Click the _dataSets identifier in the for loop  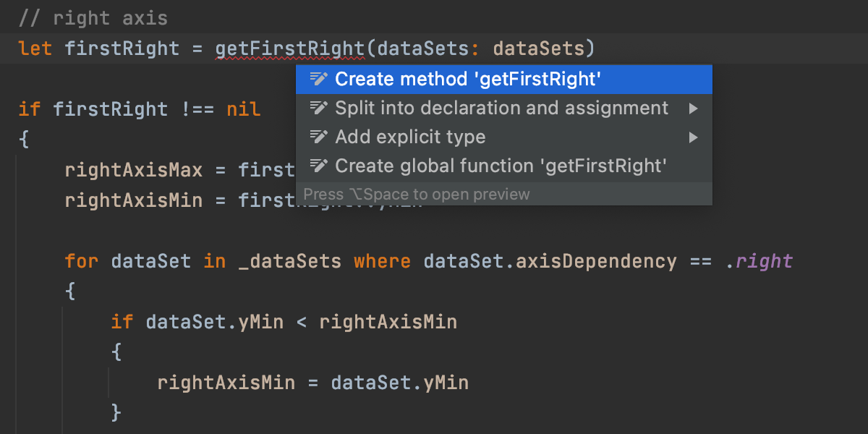pyautogui.click(x=289, y=261)
